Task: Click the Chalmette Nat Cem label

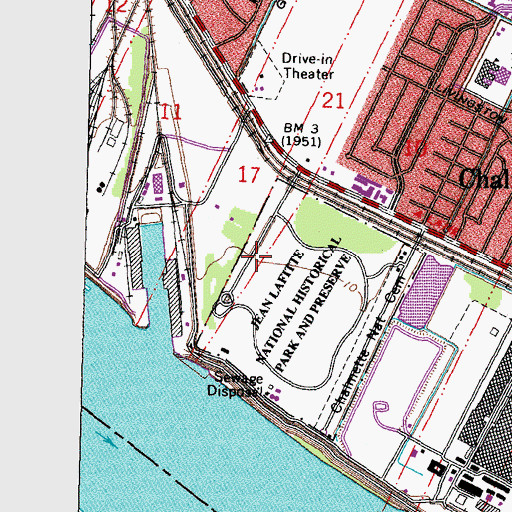Action: coord(368,344)
